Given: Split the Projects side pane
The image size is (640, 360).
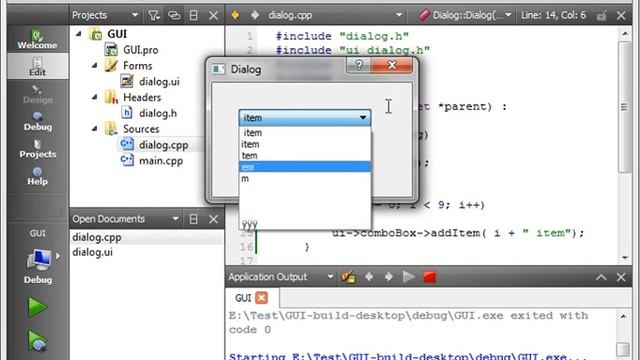Looking at the screenshot, I should click(x=193, y=16).
